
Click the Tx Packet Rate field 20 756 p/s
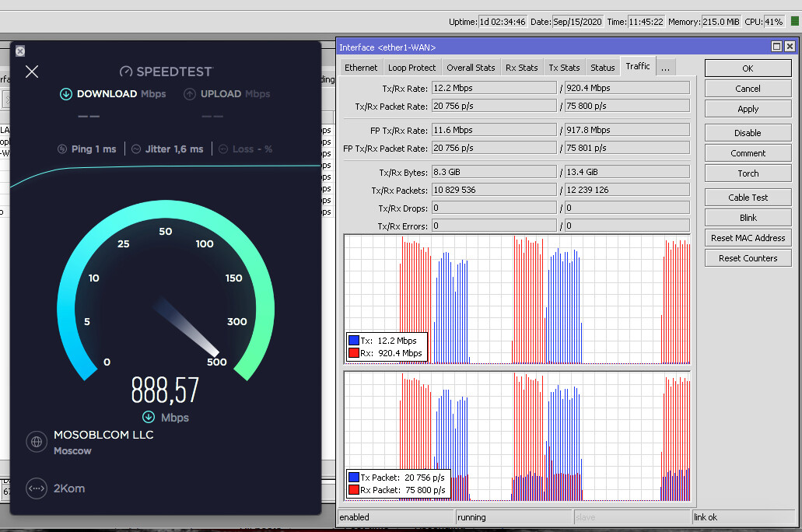click(x=494, y=106)
